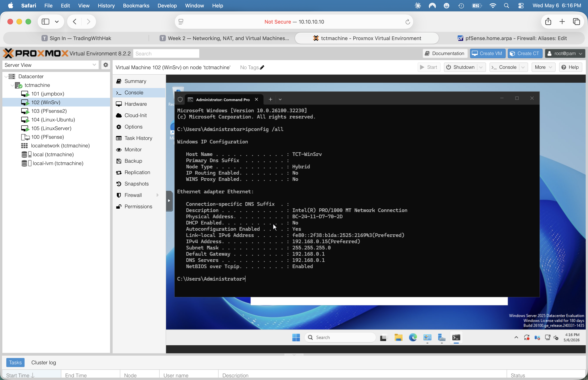The width and height of the screenshot is (588, 380).
Task: Open Safari tab overview icon
Action: 576,21
